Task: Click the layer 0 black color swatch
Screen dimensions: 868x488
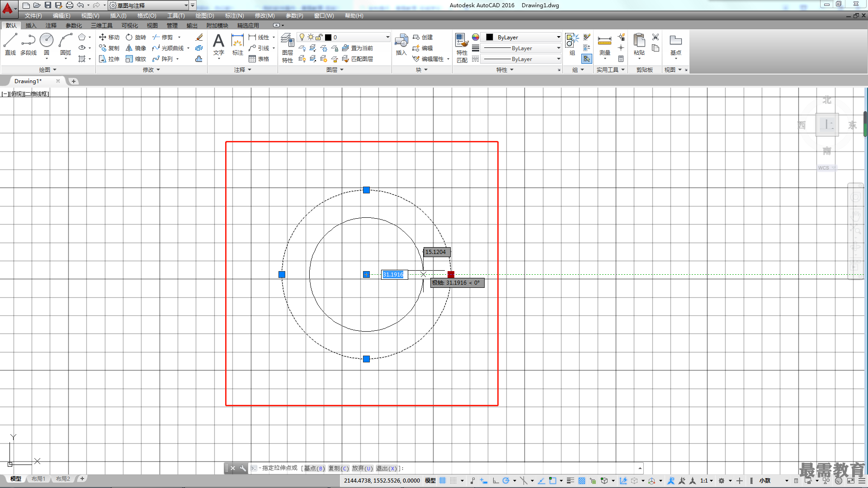Action: click(x=328, y=37)
